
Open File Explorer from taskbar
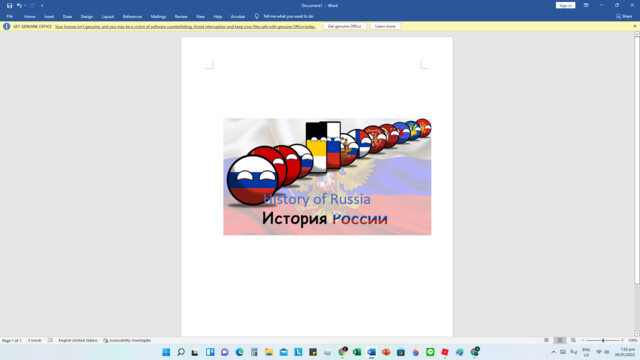[x=269, y=352]
